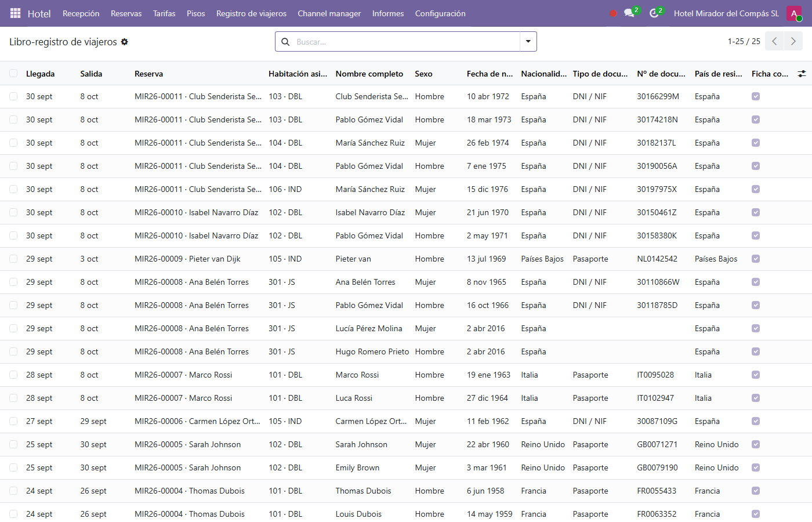Open the Reservas menu
Screen dimensions: 812x522
pyautogui.click(x=126, y=13)
